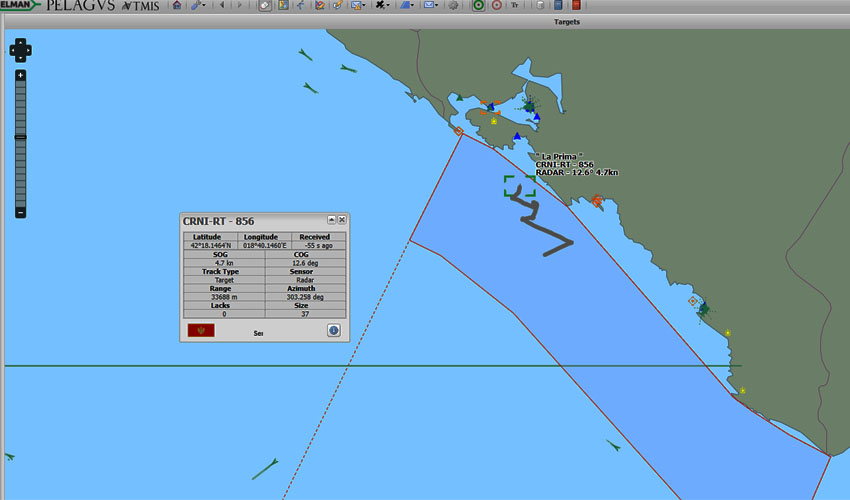Collapse the CRNI-RT - 856 info panel
This screenshot has height=500, width=850.
(331, 220)
